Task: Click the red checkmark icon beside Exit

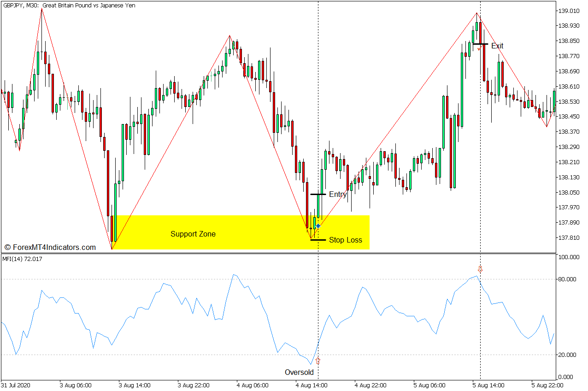Action: 480,48
